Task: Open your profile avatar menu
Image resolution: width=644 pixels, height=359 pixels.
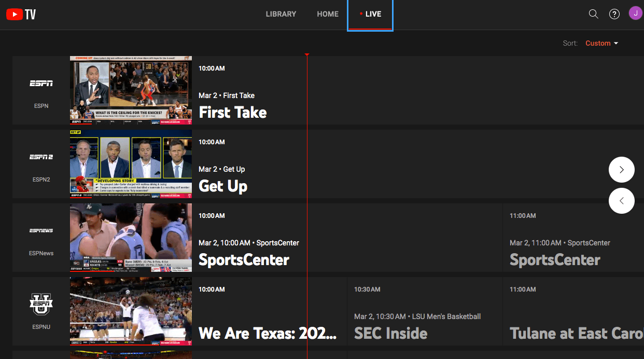Action: tap(636, 13)
